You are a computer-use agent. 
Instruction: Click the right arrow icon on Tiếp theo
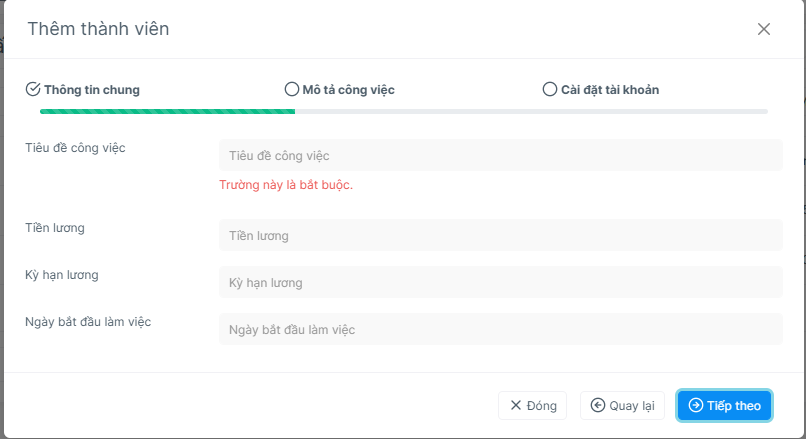695,405
